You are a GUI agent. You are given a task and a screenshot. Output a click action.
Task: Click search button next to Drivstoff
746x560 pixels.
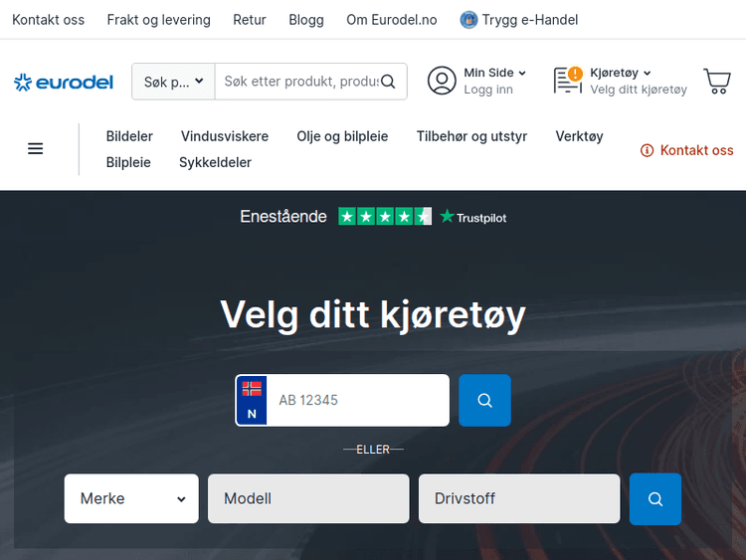coord(654,498)
